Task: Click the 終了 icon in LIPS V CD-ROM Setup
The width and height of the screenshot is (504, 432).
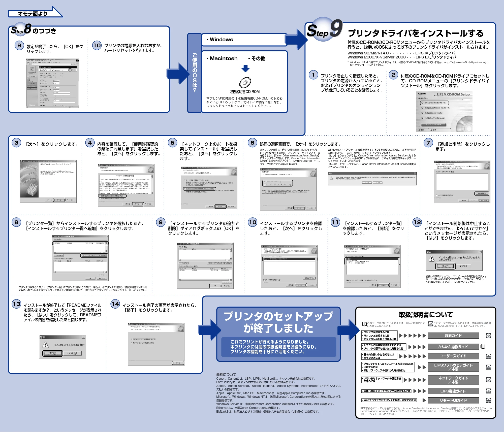Action: pyautogui.click(x=432, y=130)
